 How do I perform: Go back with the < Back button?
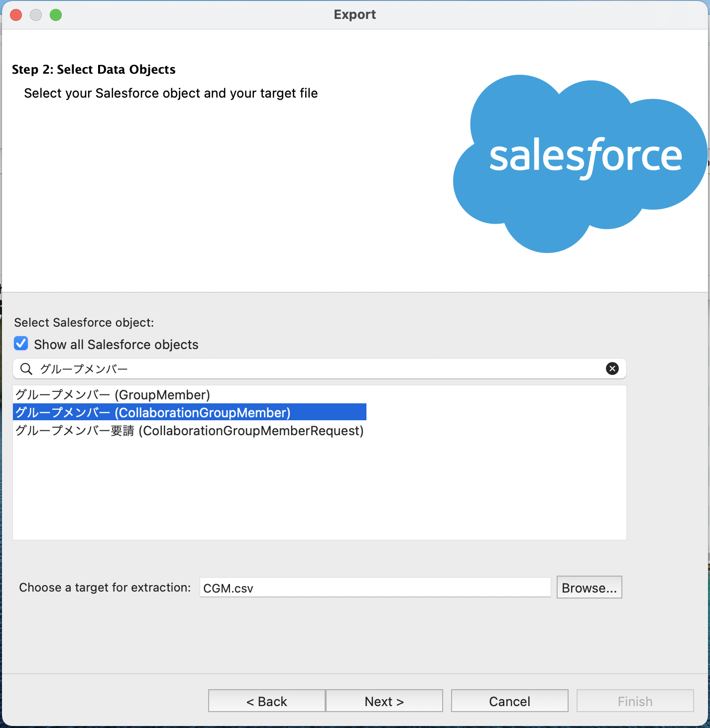tap(267, 701)
